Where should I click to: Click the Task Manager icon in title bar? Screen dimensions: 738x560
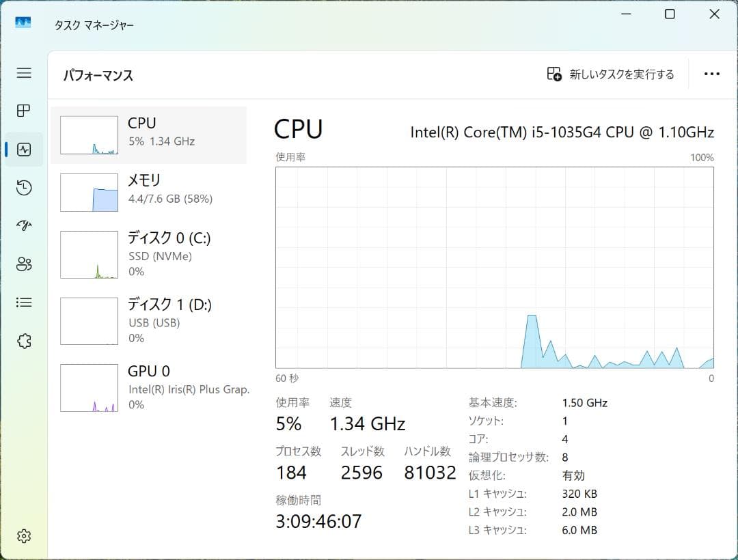tap(23, 23)
